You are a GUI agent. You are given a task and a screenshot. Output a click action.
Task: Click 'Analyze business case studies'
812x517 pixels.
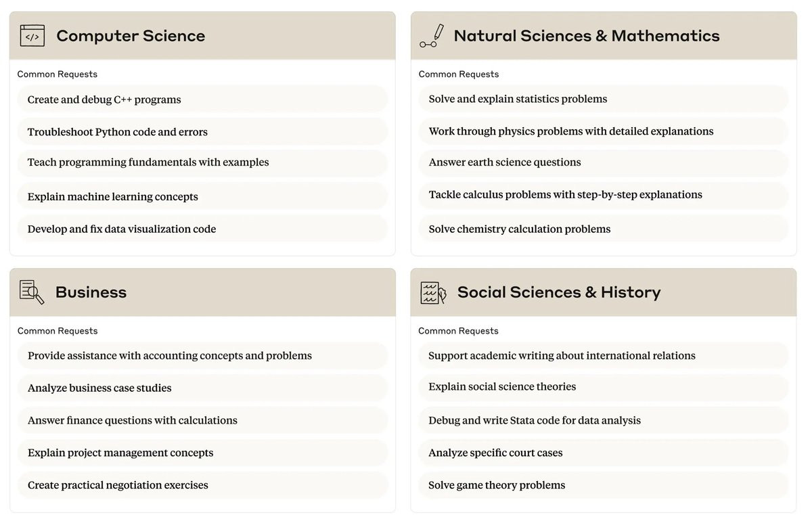pyautogui.click(x=99, y=388)
